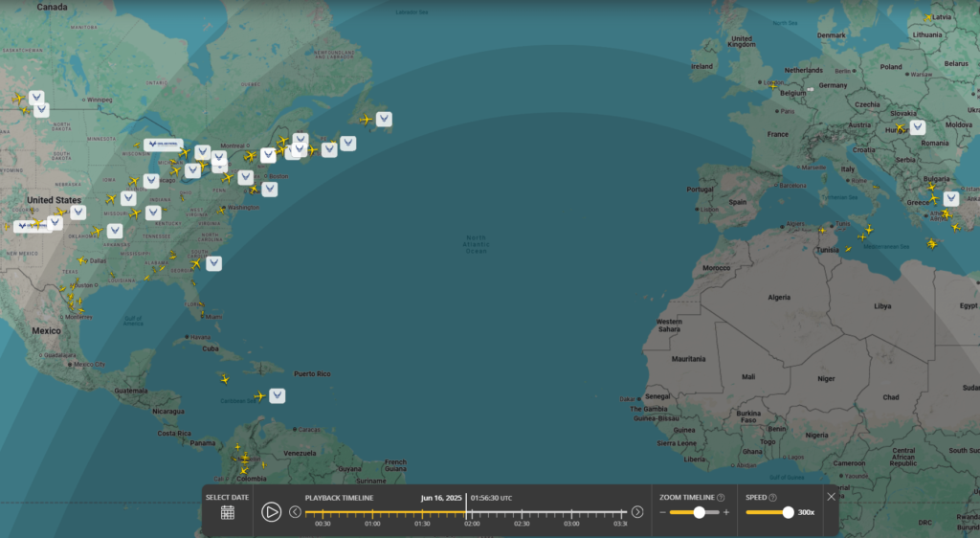Click the ZOOM TIMELINE label
This screenshot has height=538, width=980.
[x=687, y=498]
